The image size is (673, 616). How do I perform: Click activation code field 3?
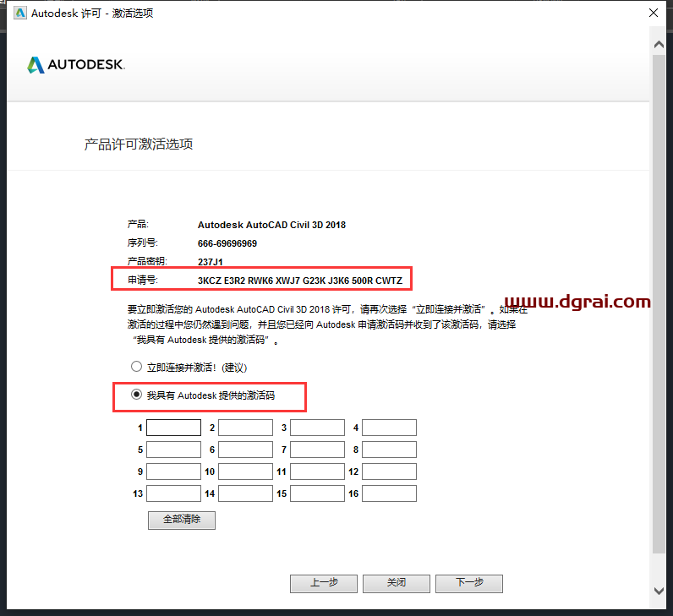317,428
